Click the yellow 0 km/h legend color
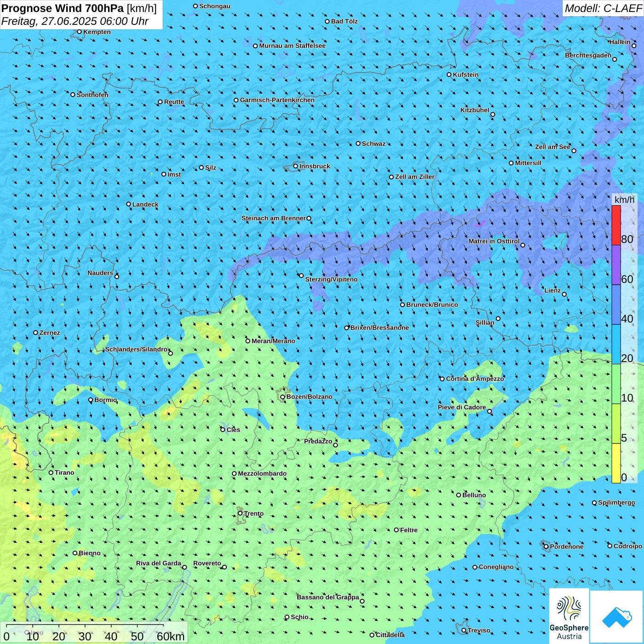This screenshot has width=644, height=644. coord(616,463)
